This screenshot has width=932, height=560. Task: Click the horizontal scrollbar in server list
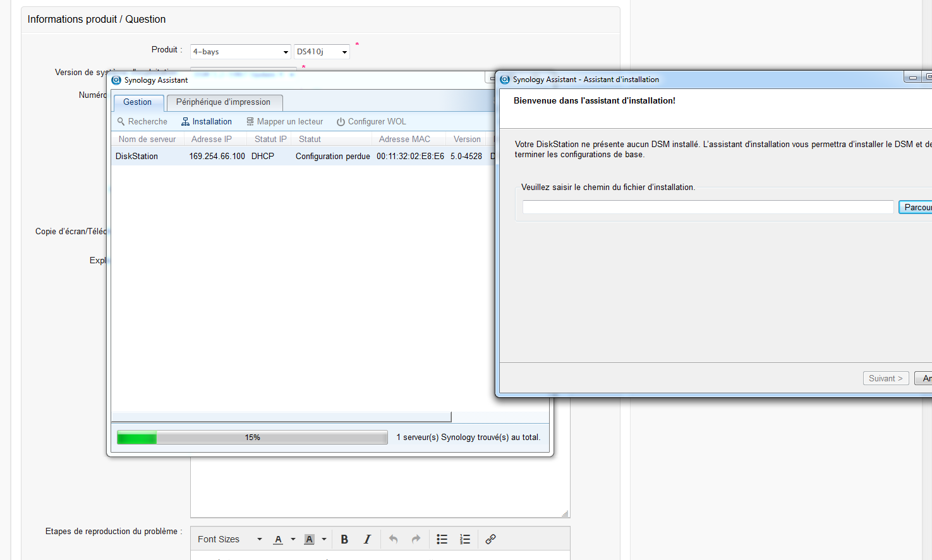281,417
